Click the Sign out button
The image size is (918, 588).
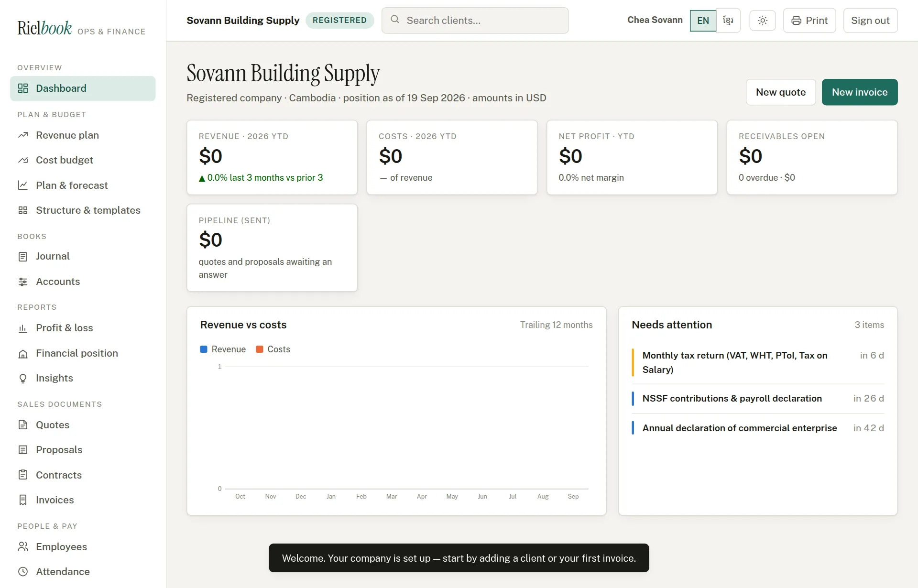point(870,21)
